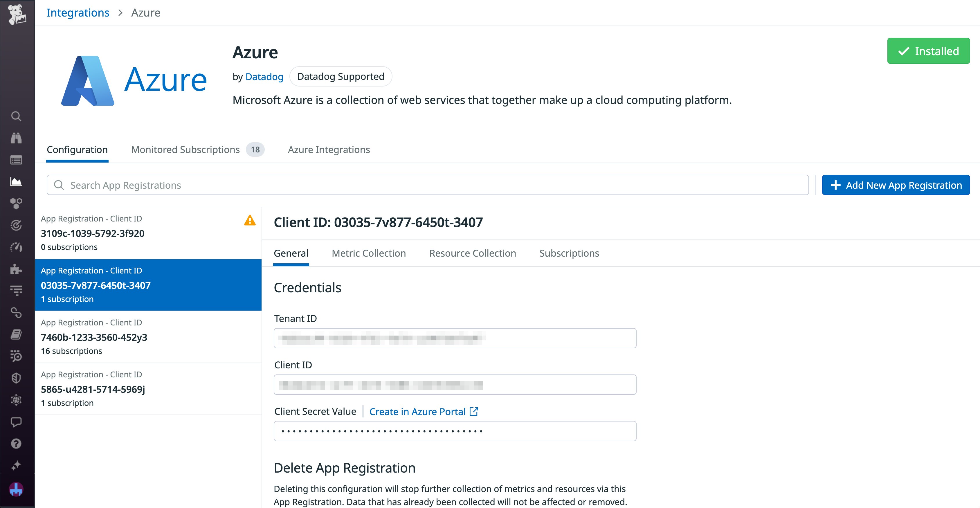Click Add New App Registration button
The height and width of the screenshot is (508, 980).
(896, 185)
